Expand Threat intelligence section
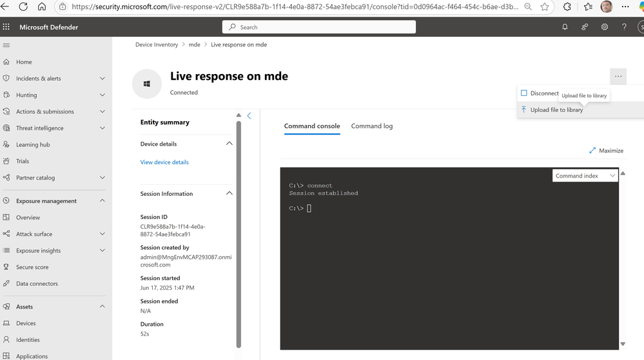This screenshot has height=360, width=644. (x=102, y=128)
